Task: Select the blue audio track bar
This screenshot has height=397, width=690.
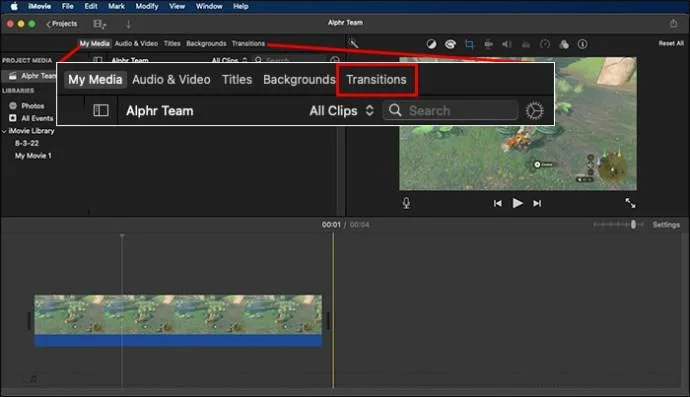Action: click(178, 340)
